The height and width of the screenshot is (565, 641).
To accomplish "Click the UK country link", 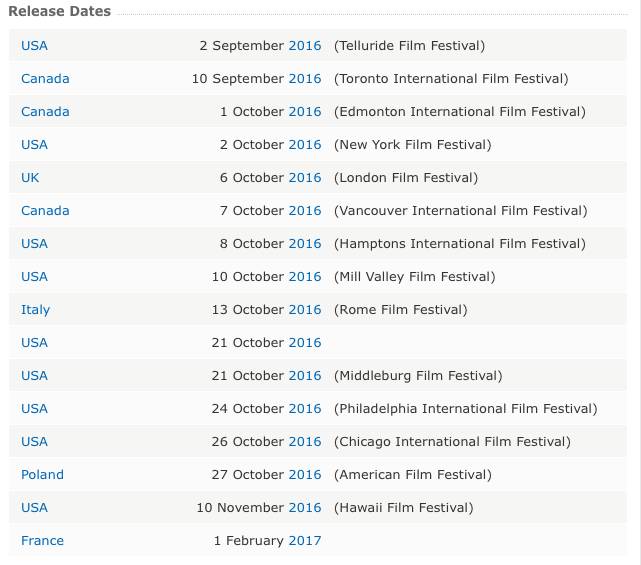I will tap(30, 178).
